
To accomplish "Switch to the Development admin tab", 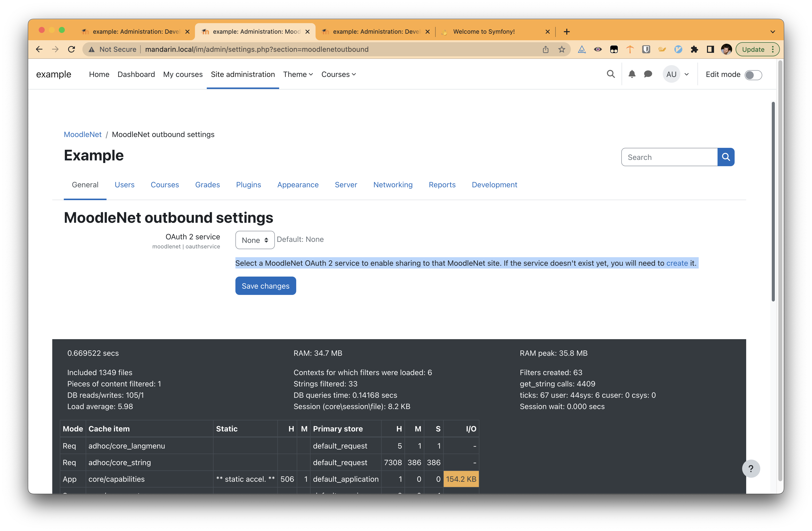I will (x=494, y=185).
